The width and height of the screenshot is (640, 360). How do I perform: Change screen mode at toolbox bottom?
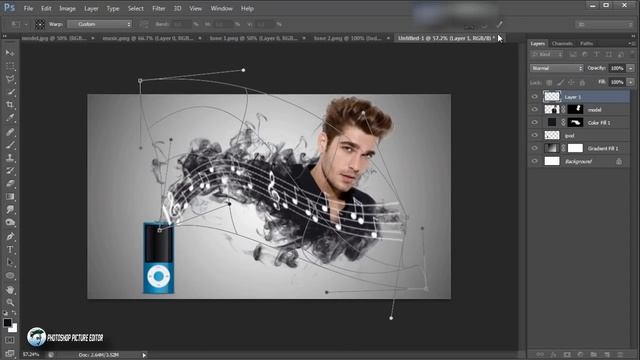tap(10, 353)
